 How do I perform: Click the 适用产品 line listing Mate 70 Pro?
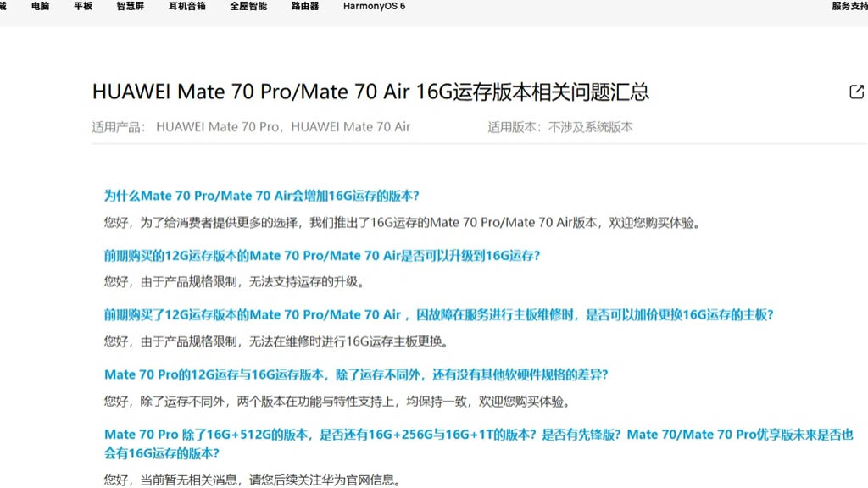click(x=251, y=127)
